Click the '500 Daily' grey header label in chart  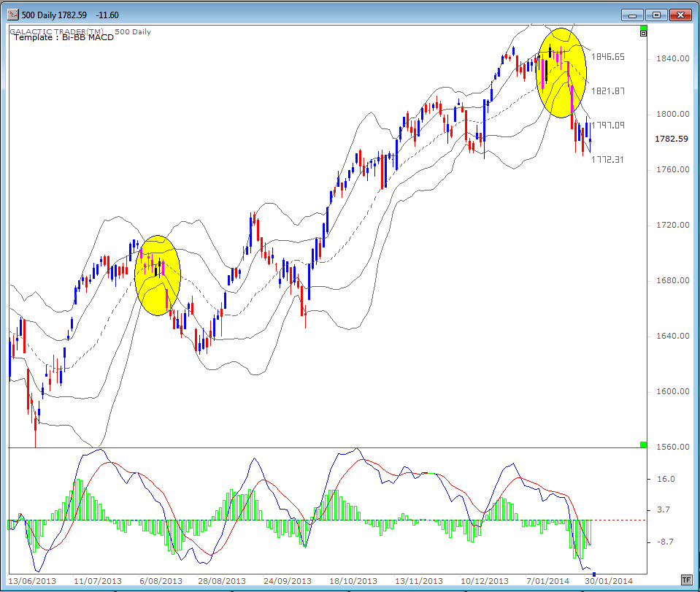[133, 31]
